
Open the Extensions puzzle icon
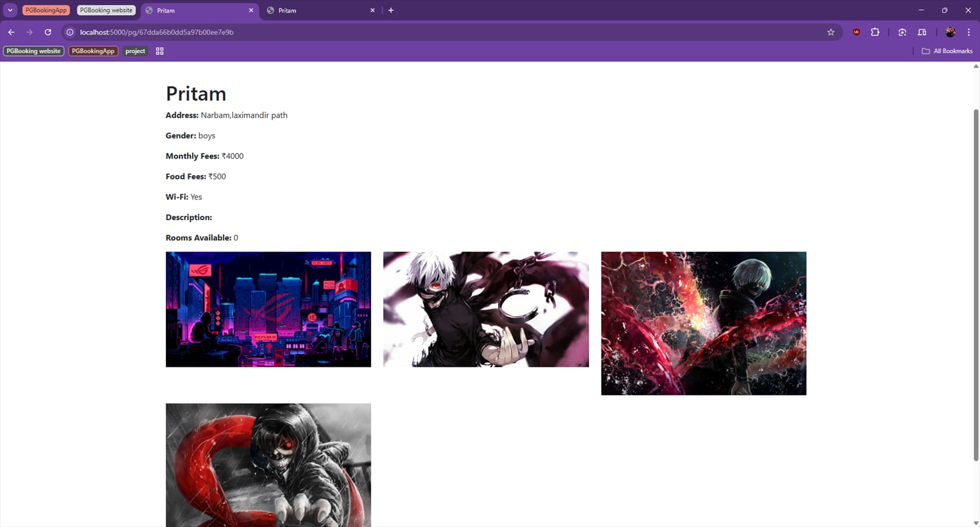[875, 32]
